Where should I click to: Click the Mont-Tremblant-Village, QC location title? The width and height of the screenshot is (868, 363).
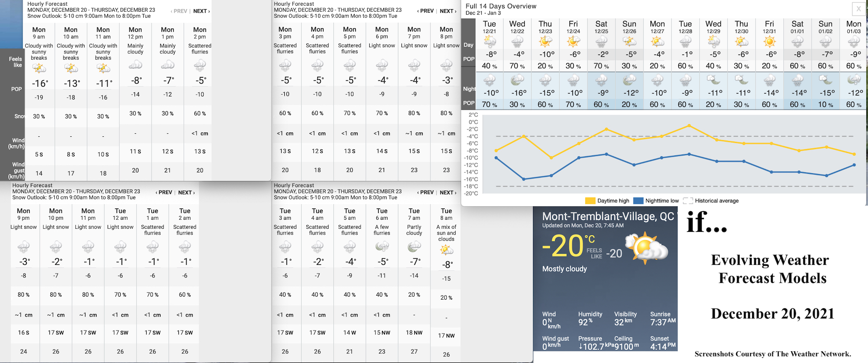click(608, 216)
